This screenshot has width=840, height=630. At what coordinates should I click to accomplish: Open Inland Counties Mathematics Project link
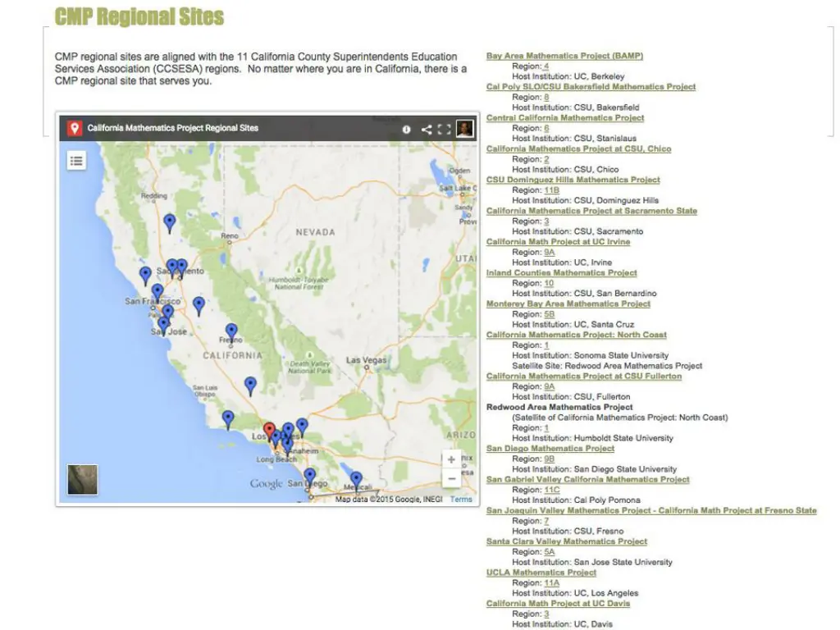click(x=562, y=273)
